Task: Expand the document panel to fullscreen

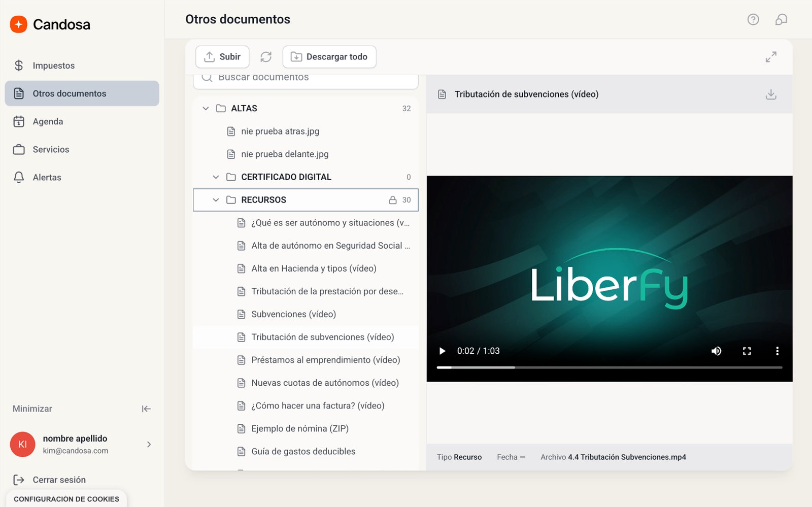Action: coord(771,57)
